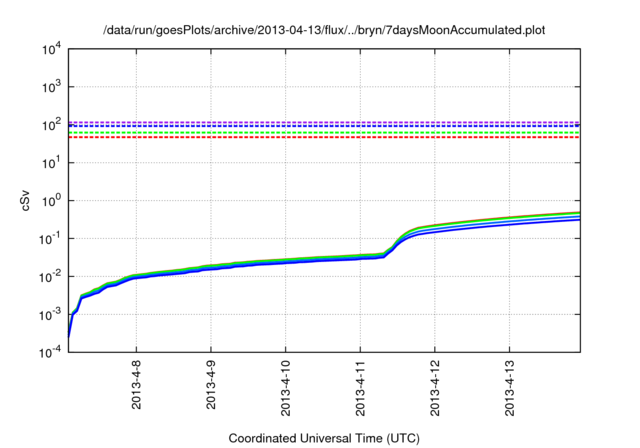Click the 10^-4 y-axis tick label
640x448 pixels.
[x=51, y=353]
